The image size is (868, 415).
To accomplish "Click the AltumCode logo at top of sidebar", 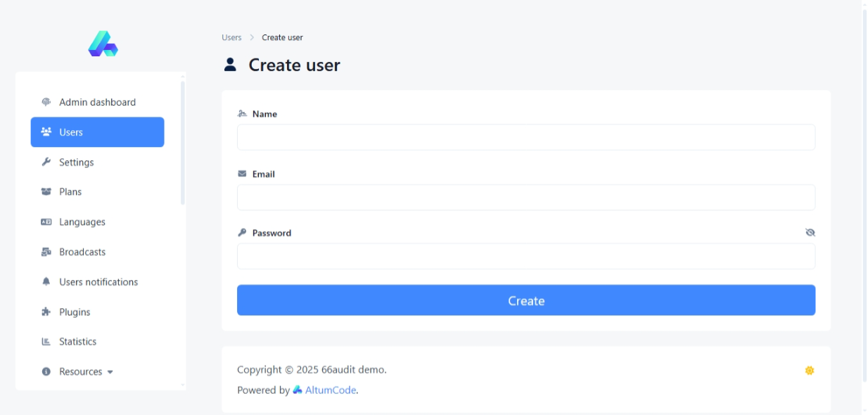I will tap(103, 44).
